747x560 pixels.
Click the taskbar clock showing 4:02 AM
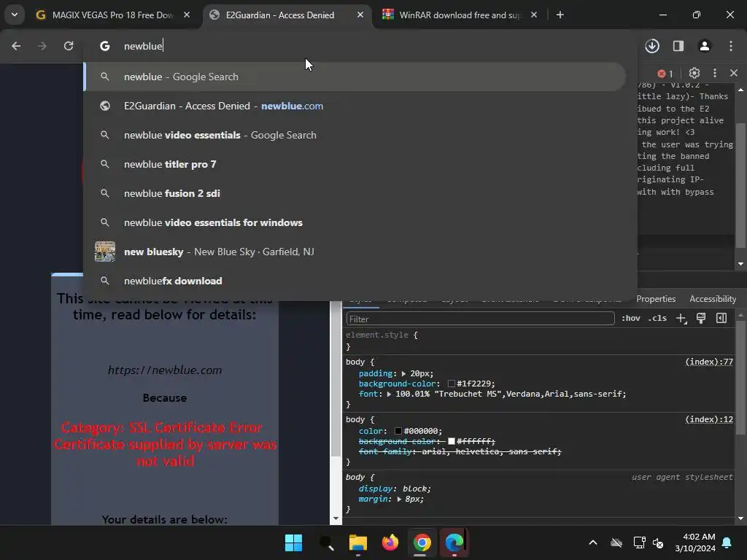click(695, 542)
